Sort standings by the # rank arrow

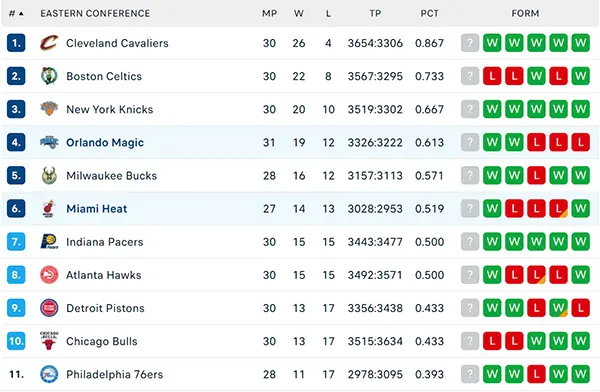pos(16,13)
